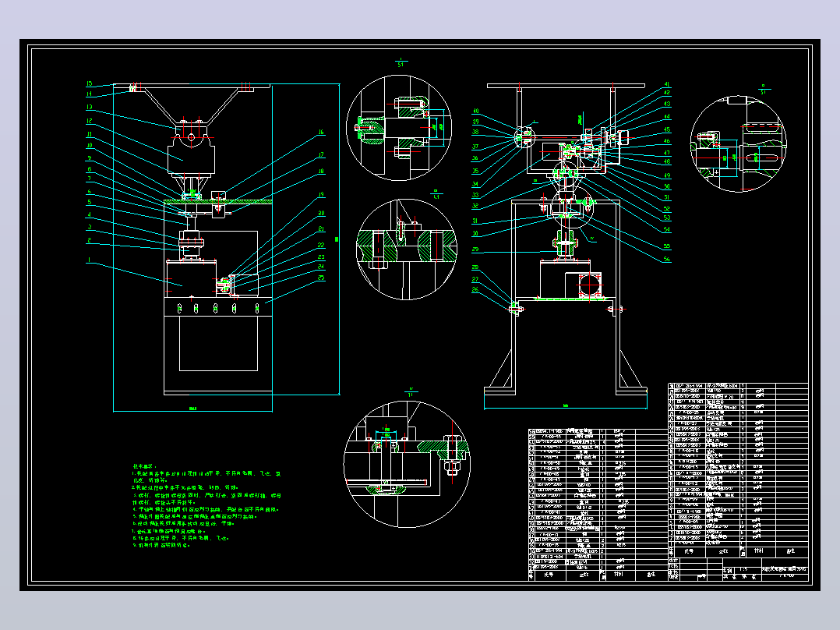Click part callout number 48
Image resolution: width=840 pixels, height=630 pixels.
coord(667,161)
